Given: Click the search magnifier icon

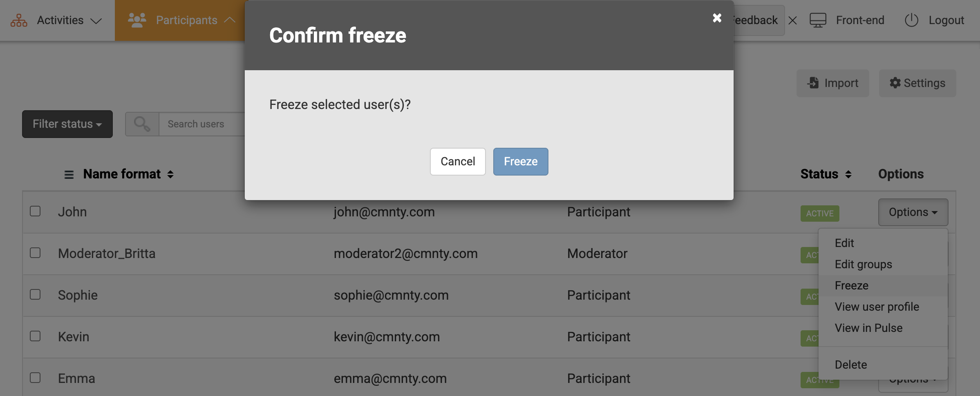Looking at the screenshot, I should (142, 124).
